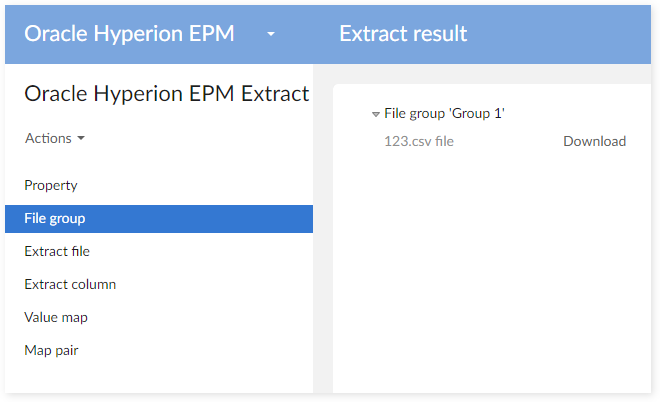
Task: Click the Oracle Hyperion EPM header title
Action: pyautogui.click(x=129, y=33)
